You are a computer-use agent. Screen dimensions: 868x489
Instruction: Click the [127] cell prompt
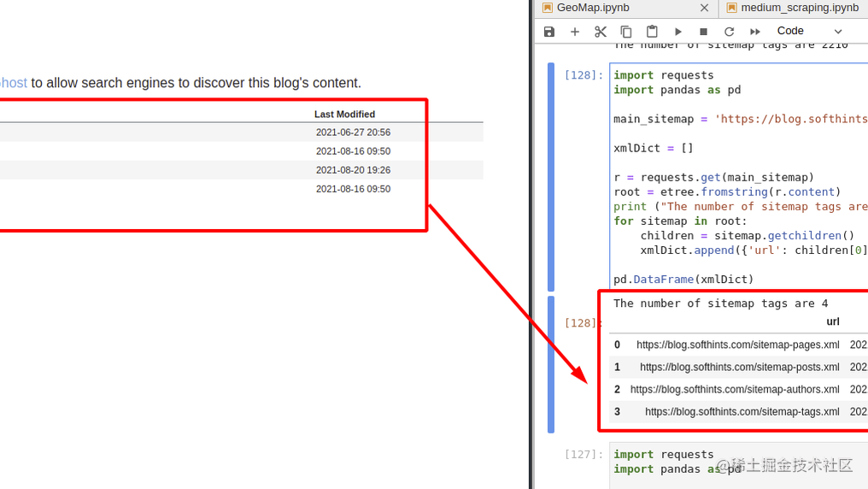point(584,454)
